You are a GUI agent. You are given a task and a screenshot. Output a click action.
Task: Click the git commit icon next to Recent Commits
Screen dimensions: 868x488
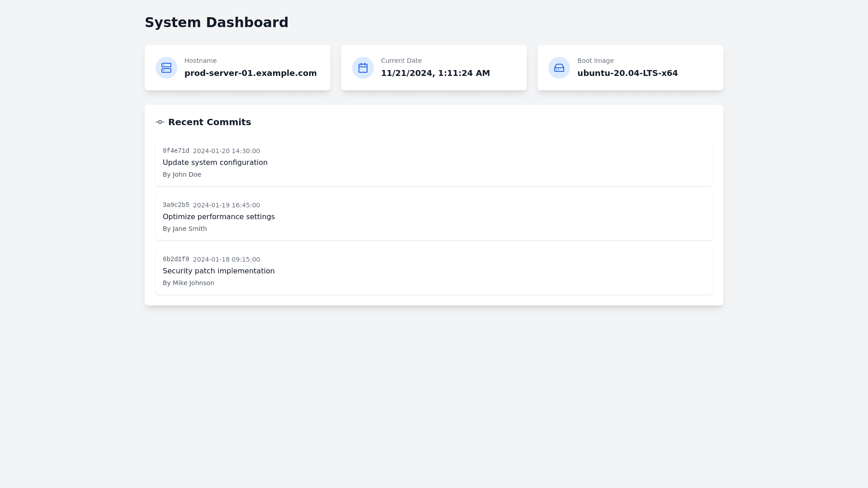coord(160,122)
